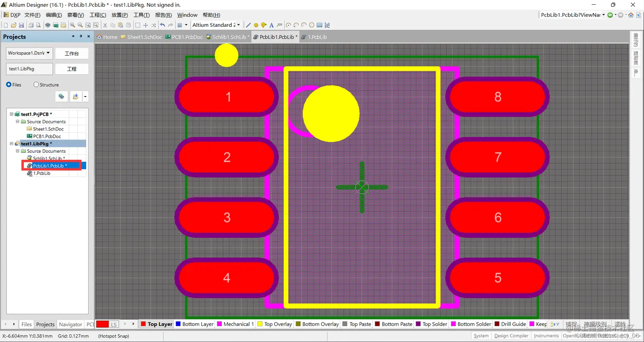Select the arc by center tool
Viewport: 644px width, 342px height.
point(288,25)
